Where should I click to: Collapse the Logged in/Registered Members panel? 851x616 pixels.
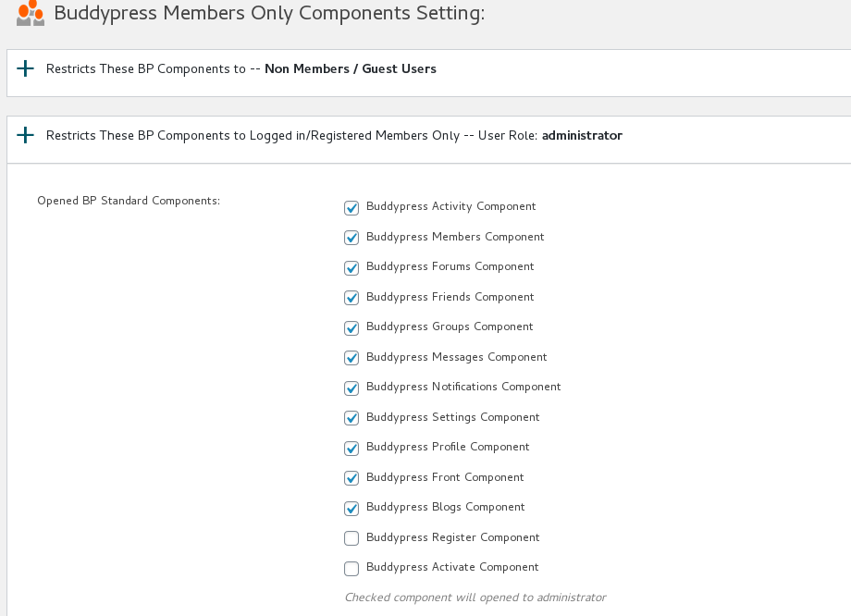coord(25,135)
